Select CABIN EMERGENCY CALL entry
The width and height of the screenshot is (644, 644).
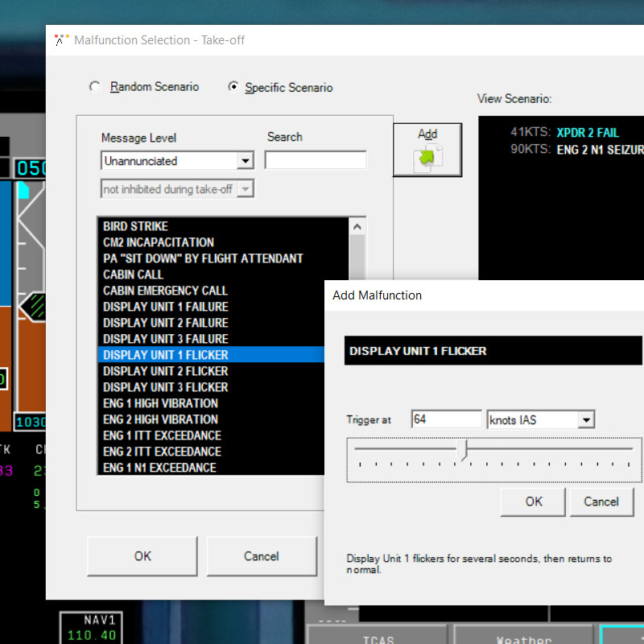coord(165,291)
